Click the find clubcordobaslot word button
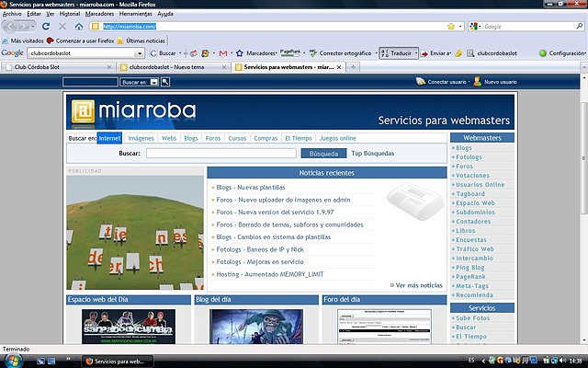588x368 pixels. (492, 53)
